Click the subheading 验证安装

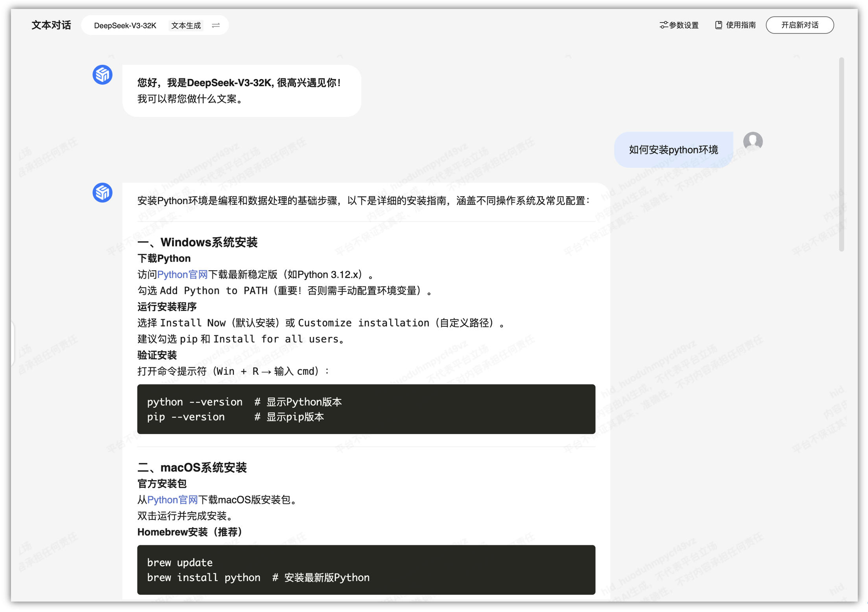157,355
